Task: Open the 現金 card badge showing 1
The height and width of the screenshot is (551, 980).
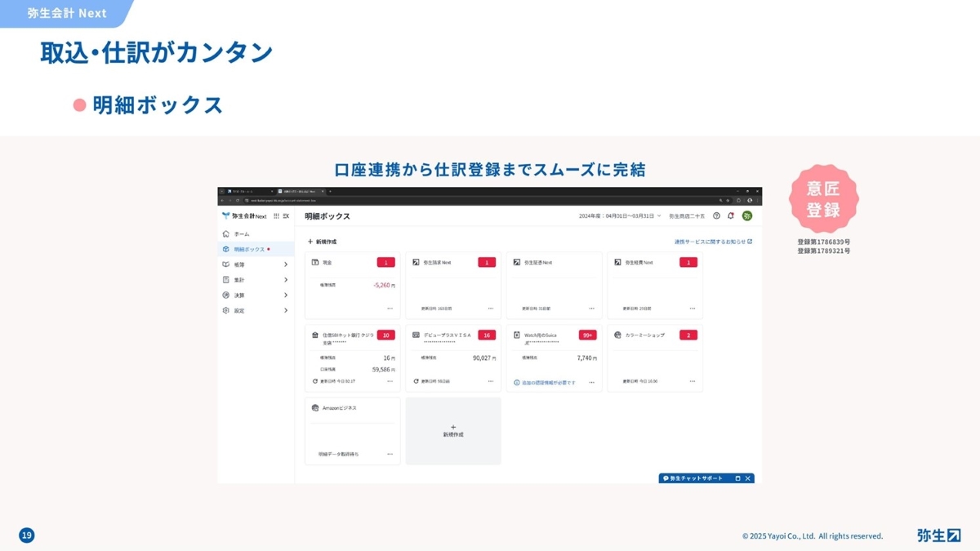Action: tap(385, 262)
